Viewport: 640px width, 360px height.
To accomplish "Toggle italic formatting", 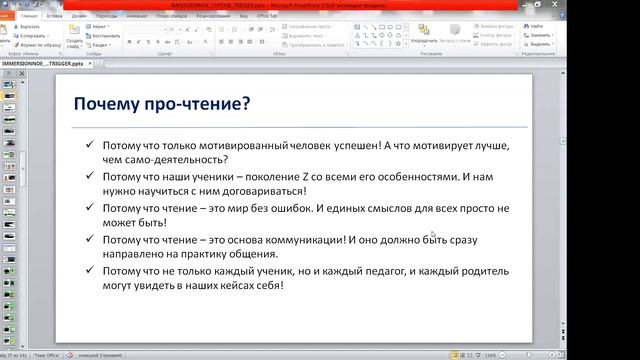I will point(139,42).
